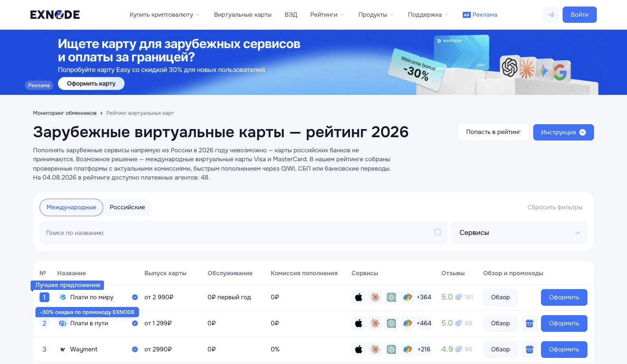Go to the ВЭД navigation item
Viewport: 627px width, 364px height.
(291, 15)
